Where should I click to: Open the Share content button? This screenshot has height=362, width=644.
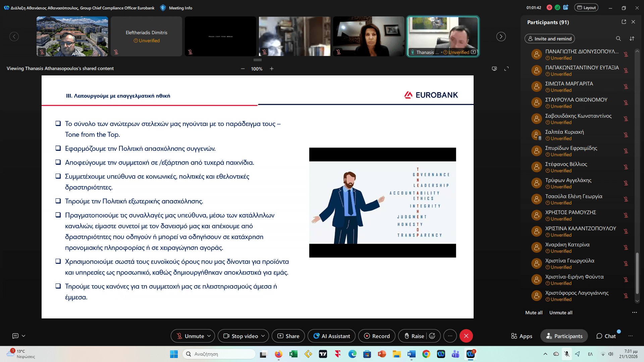(288, 336)
